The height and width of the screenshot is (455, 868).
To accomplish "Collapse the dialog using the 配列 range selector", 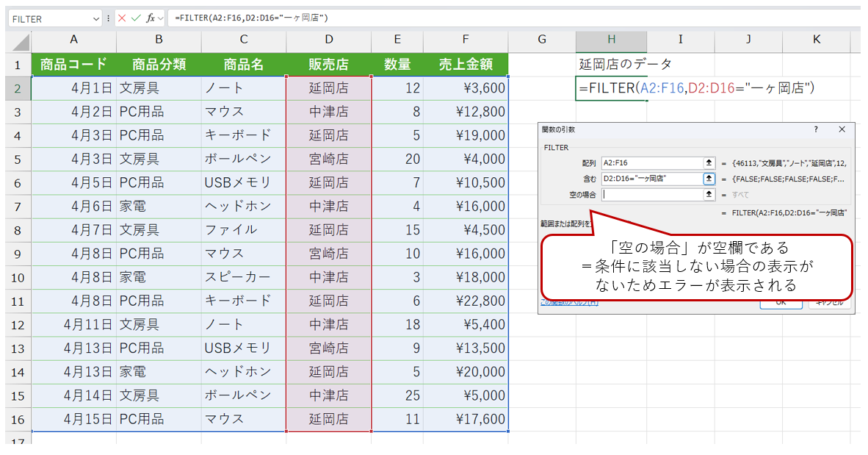I will click(709, 163).
